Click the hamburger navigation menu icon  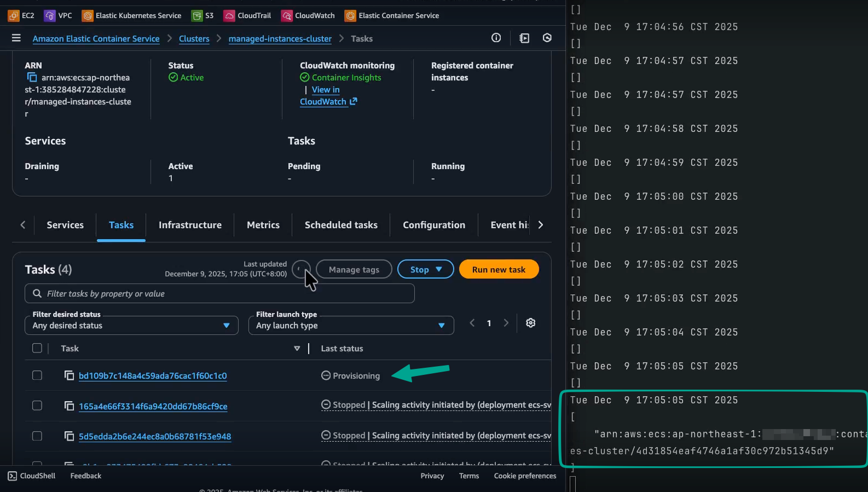point(16,38)
